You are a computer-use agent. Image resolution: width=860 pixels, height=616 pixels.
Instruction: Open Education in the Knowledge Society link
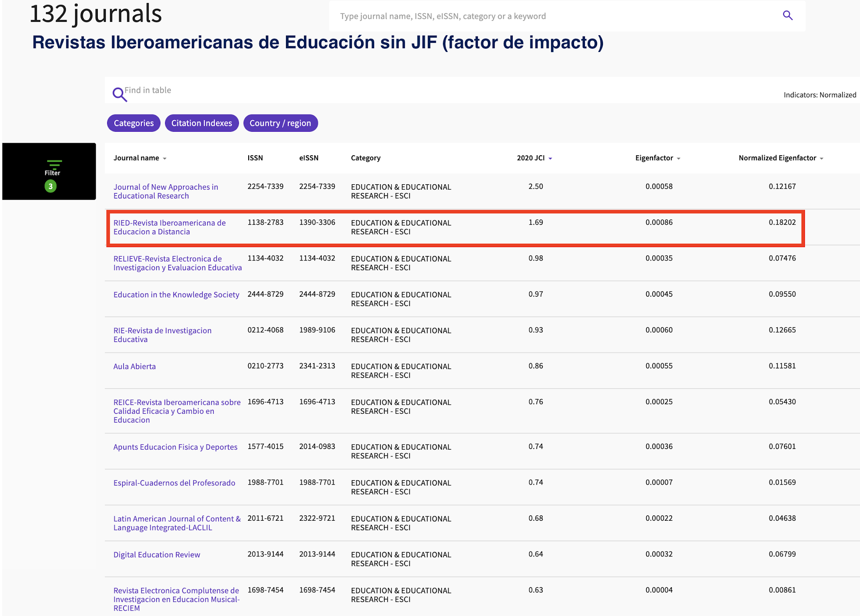[x=176, y=295]
